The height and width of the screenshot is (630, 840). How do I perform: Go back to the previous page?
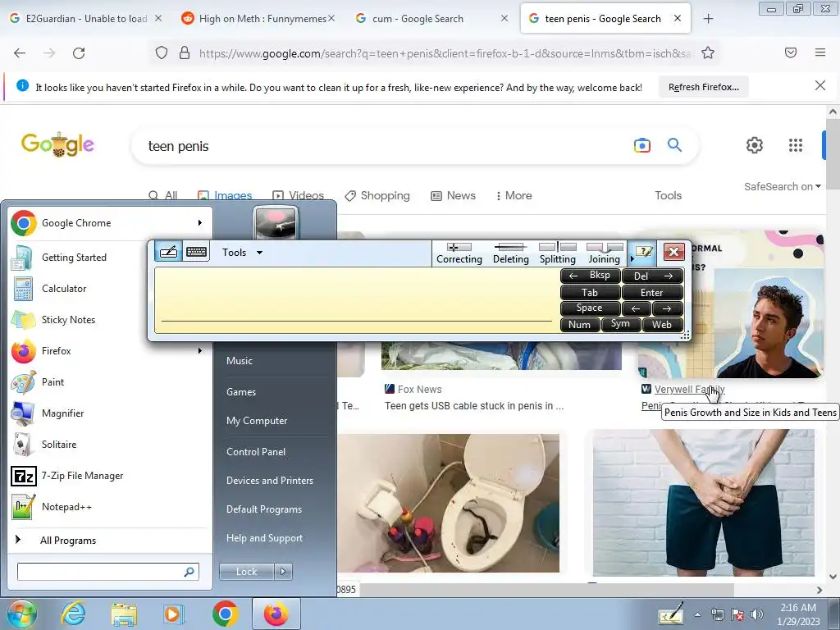pos(20,52)
